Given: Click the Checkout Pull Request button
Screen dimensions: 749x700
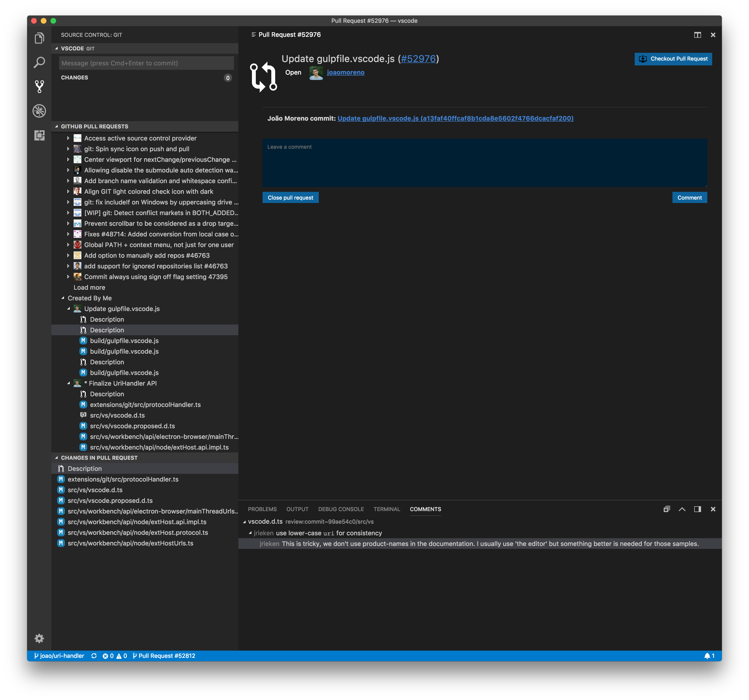Looking at the screenshot, I should (673, 59).
